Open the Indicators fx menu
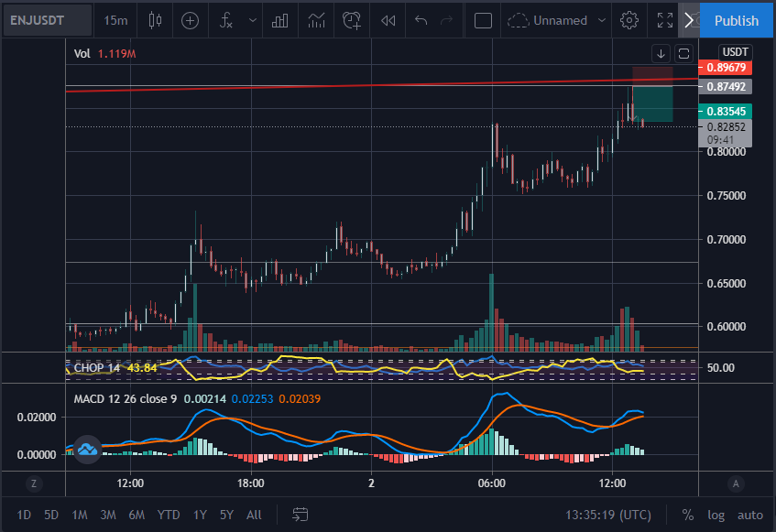Image resolution: width=776 pixels, height=532 pixels. [226, 20]
